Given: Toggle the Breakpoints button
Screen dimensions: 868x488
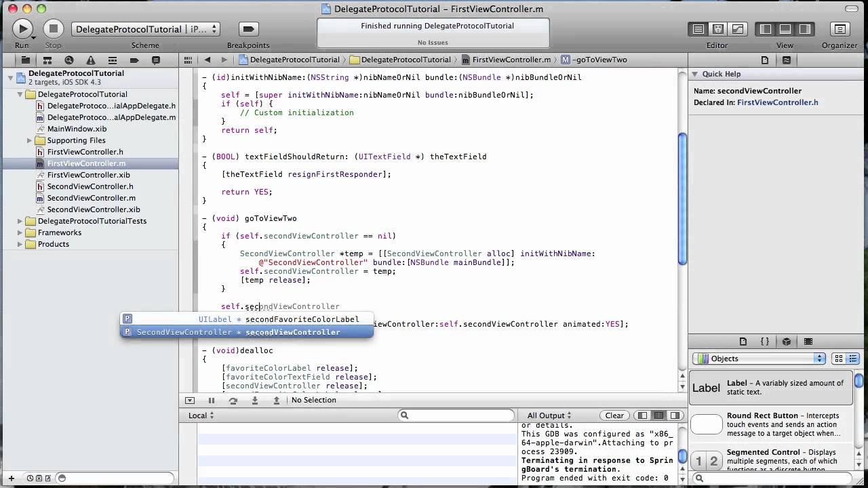Looking at the screenshot, I should (x=248, y=29).
